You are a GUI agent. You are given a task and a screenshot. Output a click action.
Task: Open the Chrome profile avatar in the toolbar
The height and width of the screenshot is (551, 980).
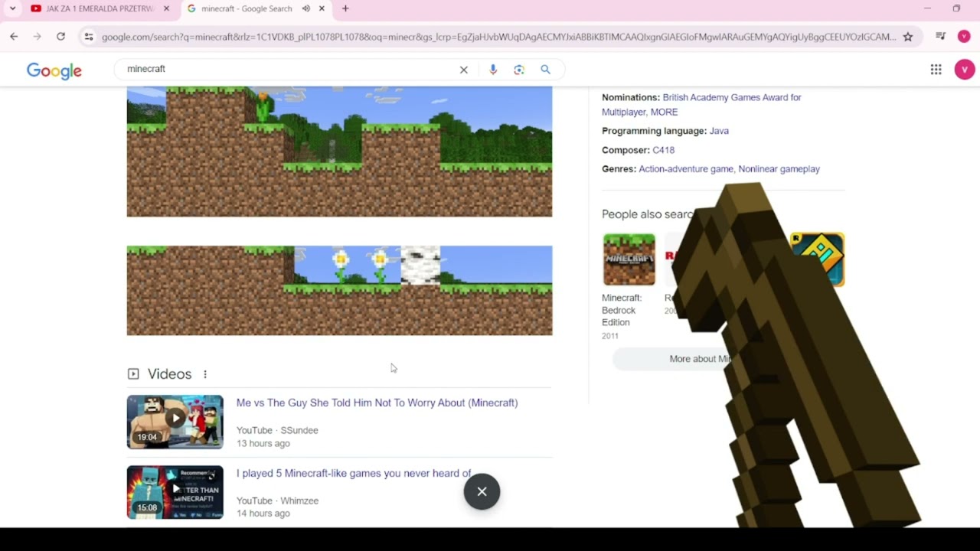tap(964, 36)
